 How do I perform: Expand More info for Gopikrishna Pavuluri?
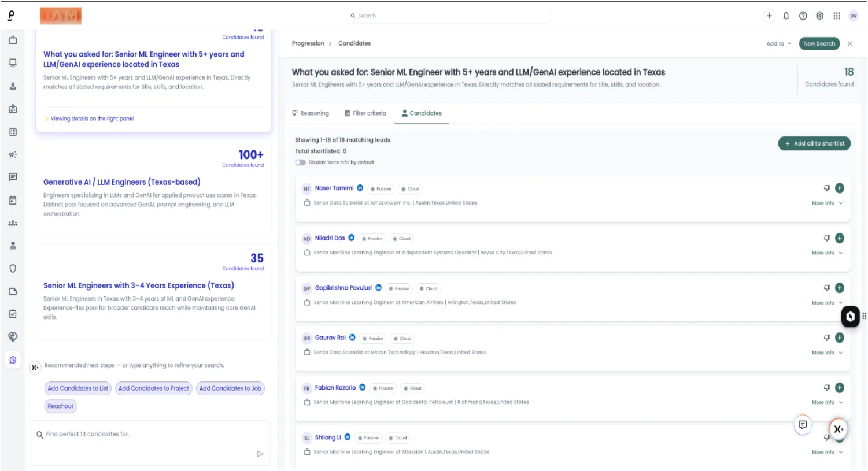(827, 303)
